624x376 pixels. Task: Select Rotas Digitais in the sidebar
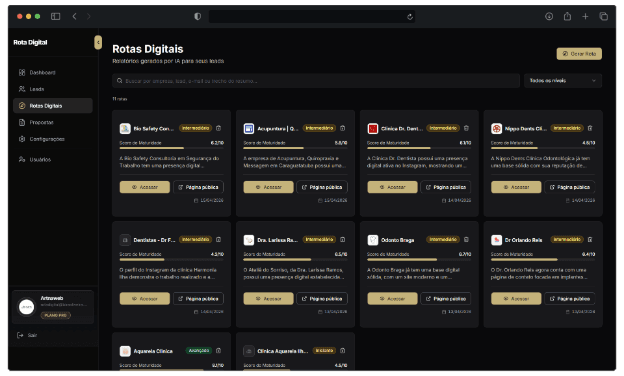point(53,106)
